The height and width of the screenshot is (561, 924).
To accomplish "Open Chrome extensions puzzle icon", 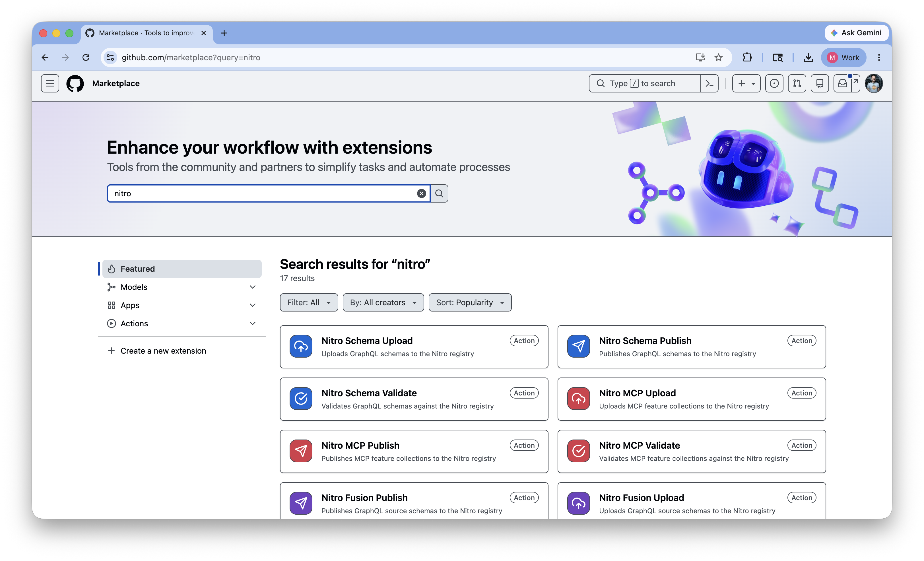I will (747, 57).
